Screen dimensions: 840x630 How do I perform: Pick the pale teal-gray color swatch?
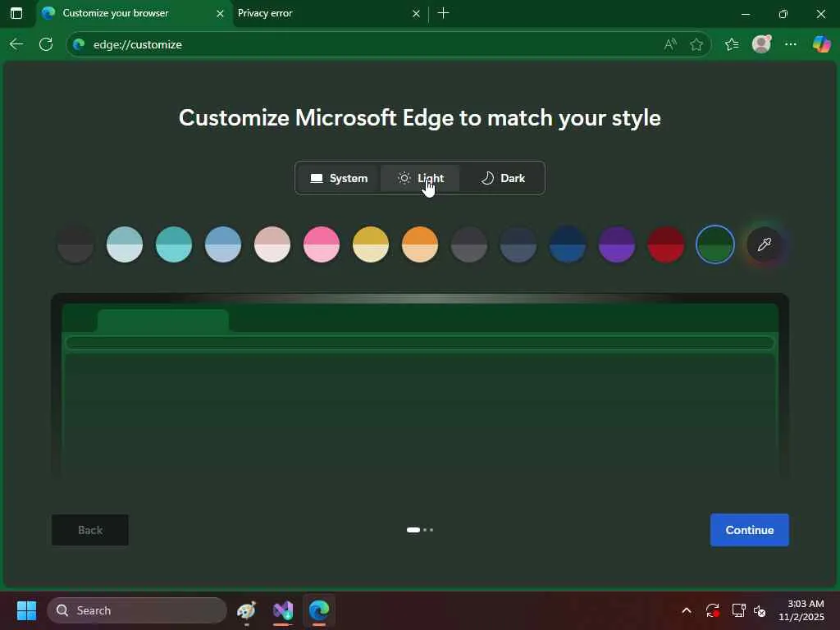125,244
